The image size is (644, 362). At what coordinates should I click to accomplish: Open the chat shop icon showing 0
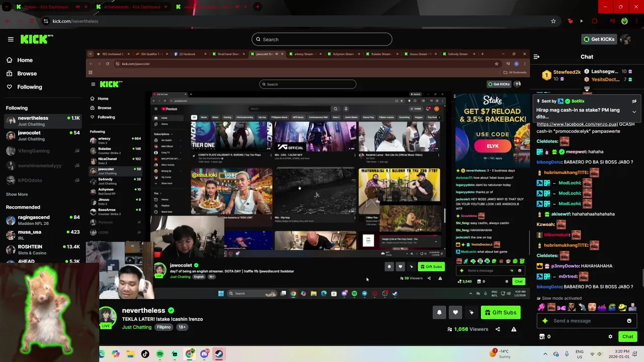(545, 336)
